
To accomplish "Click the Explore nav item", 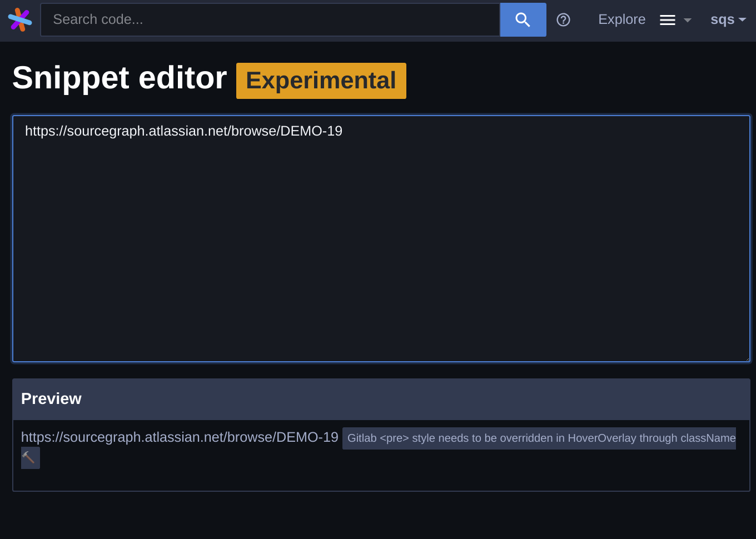I will coord(621,19).
